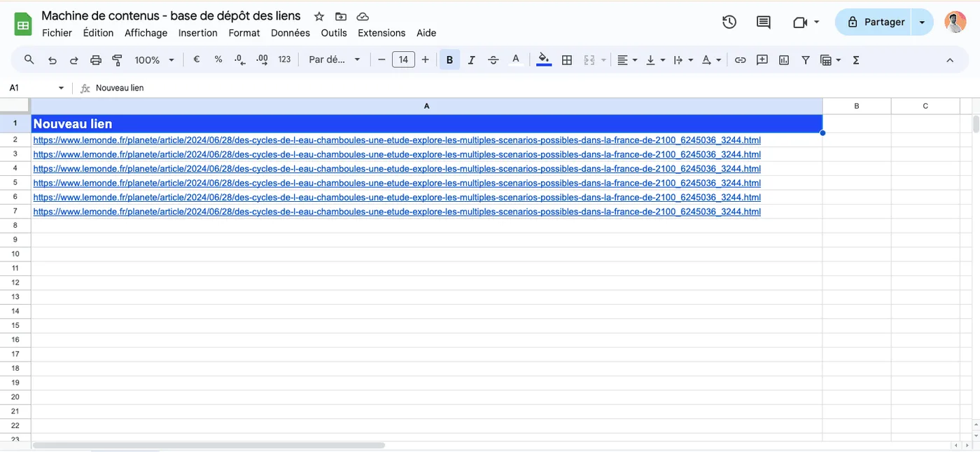Start a video call camera icon
This screenshot has width=980, height=452.
800,22
